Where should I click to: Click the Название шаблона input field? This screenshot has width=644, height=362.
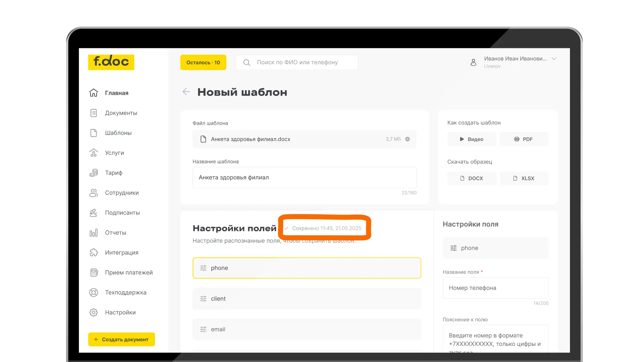[x=304, y=177]
